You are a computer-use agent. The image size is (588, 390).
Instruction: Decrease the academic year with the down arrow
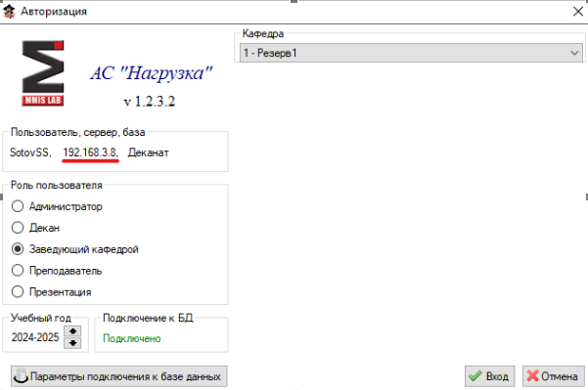click(x=72, y=343)
